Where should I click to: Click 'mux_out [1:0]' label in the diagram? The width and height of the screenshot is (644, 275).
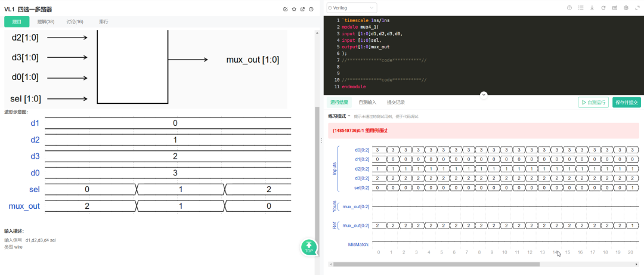253,60
